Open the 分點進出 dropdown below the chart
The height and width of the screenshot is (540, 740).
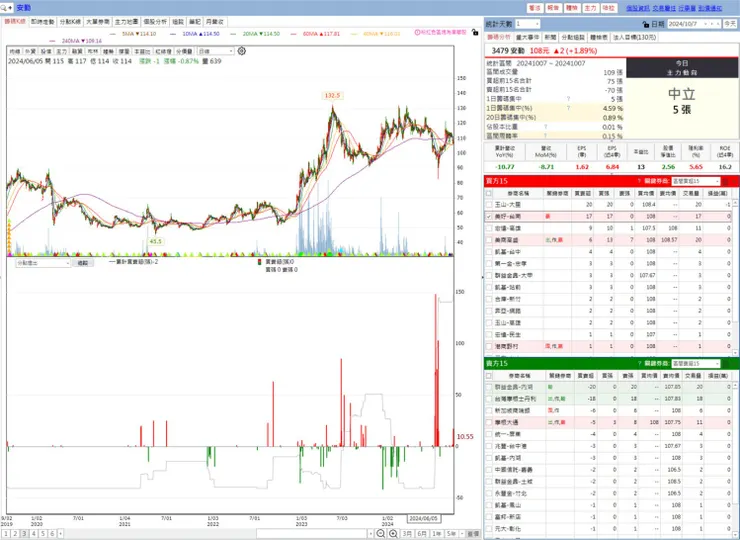click(x=43, y=263)
